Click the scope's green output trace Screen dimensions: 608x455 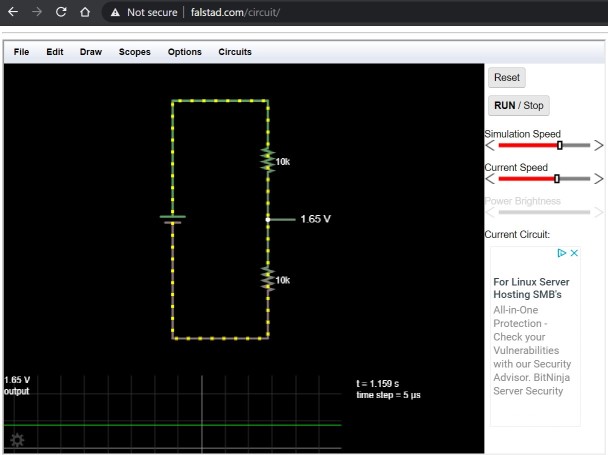point(173,425)
